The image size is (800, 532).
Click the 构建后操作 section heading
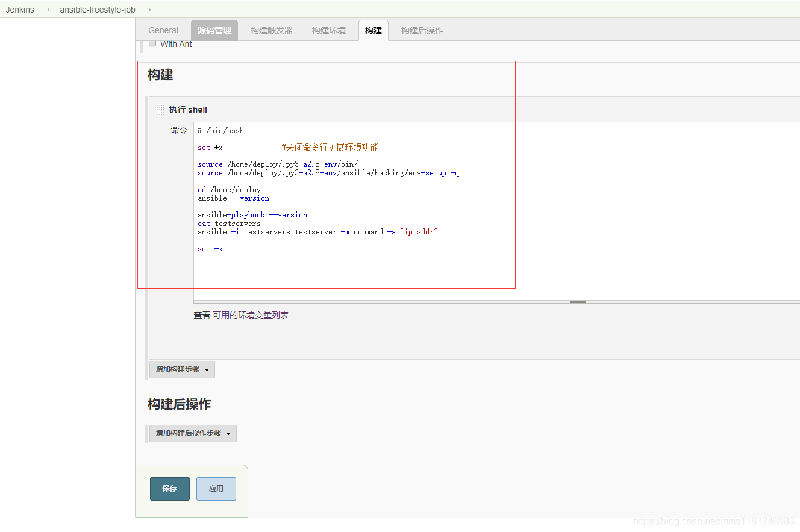click(180, 404)
